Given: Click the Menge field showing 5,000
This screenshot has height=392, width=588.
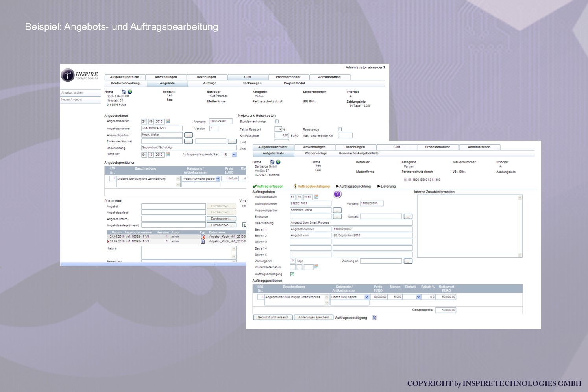Looking at the screenshot, I should tap(395, 297).
